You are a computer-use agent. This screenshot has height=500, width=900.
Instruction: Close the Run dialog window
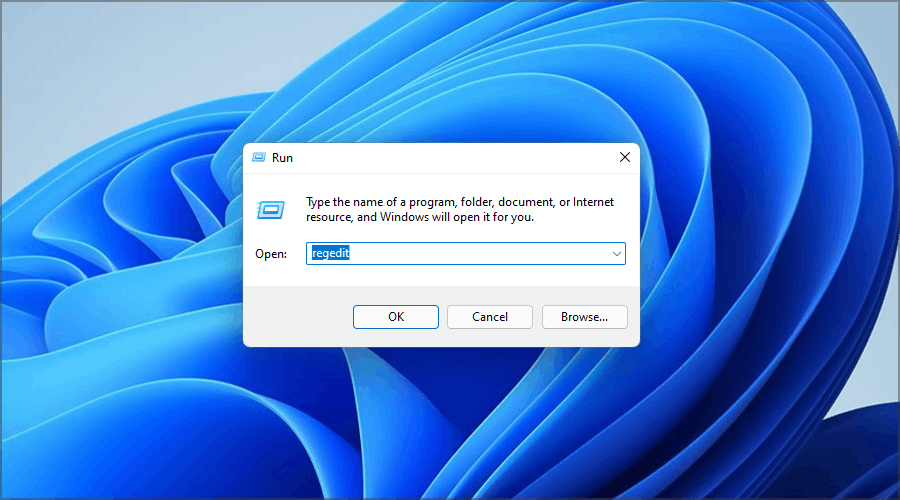click(624, 157)
